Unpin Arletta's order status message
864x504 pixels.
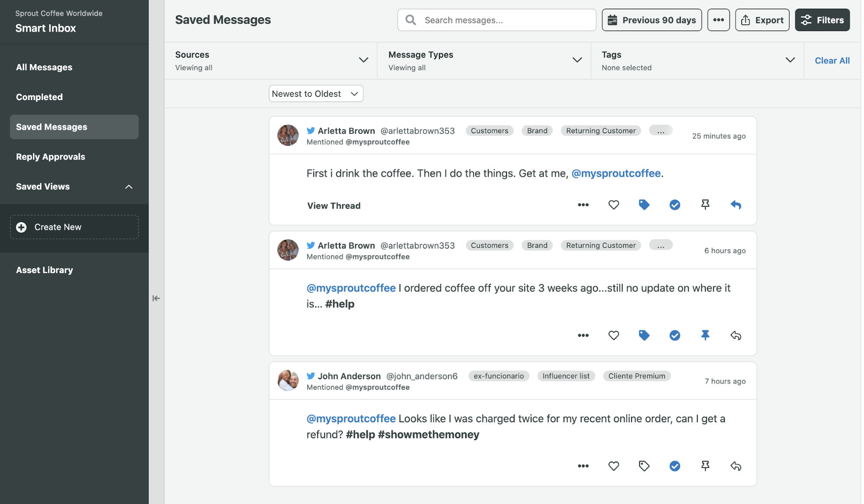click(x=705, y=335)
